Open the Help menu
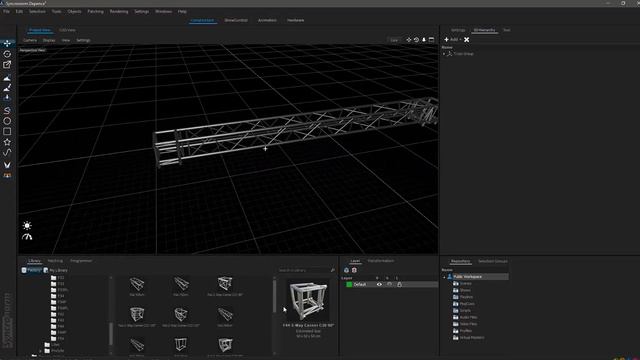 pos(182,11)
